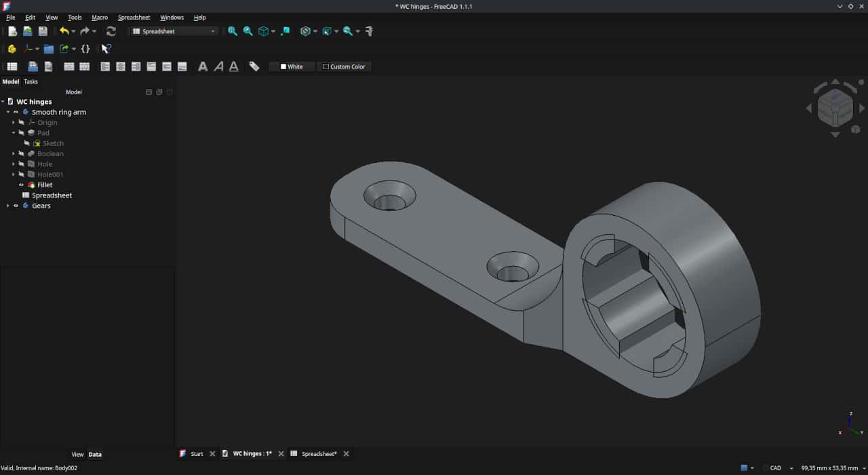
Task: Toggle visibility of the Hole feature
Action: click(x=21, y=164)
